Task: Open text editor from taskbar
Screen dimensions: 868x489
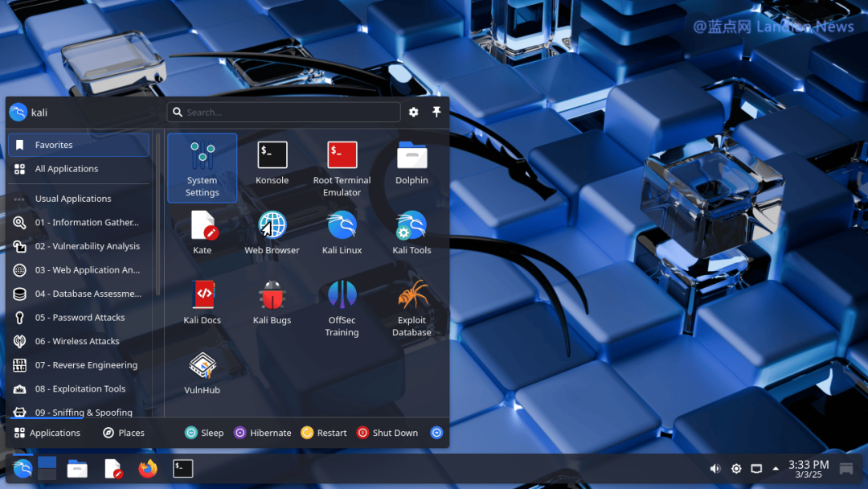Action: tap(113, 469)
